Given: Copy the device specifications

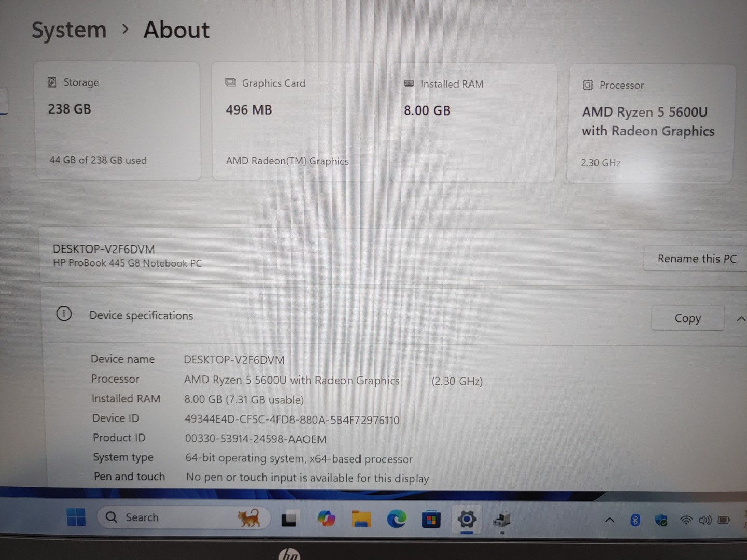Looking at the screenshot, I should click(x=687, y=318).
